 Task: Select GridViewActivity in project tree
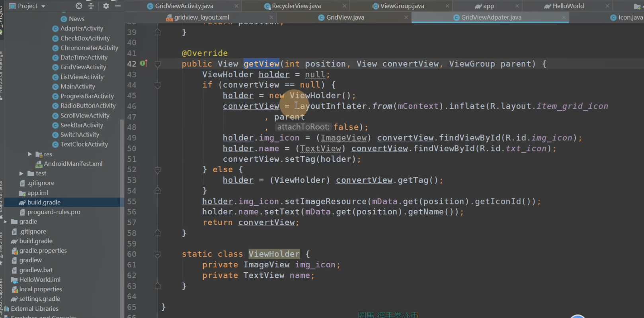pos(79,67)
